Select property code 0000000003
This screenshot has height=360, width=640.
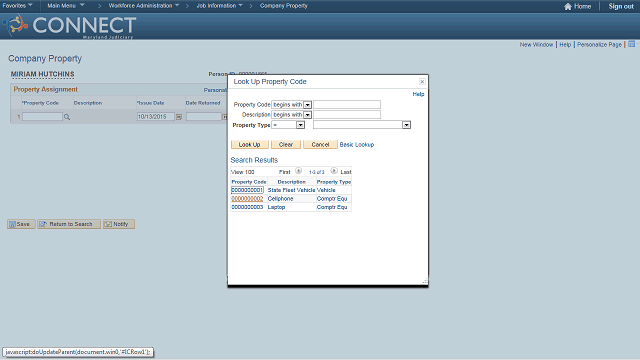(x=247, y=207)
